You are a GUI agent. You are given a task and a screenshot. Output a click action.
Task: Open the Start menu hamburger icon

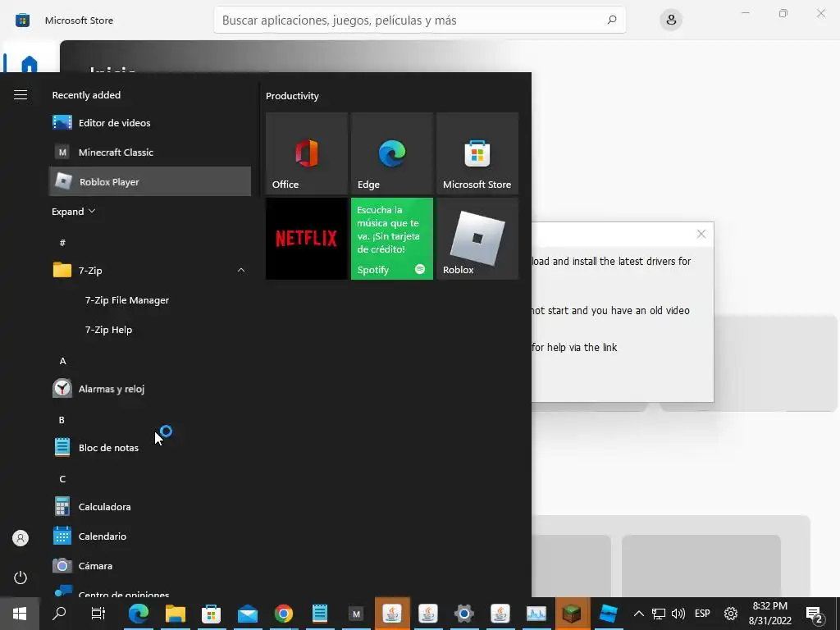[21, 95]
